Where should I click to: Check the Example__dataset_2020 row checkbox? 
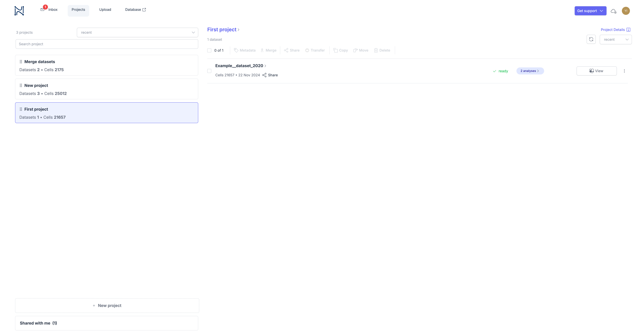click(x=209, y=71)
